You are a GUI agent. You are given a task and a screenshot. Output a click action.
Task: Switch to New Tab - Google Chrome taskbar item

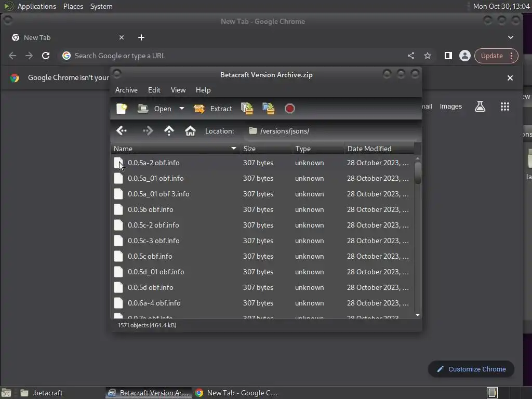[x=236, y=393]
